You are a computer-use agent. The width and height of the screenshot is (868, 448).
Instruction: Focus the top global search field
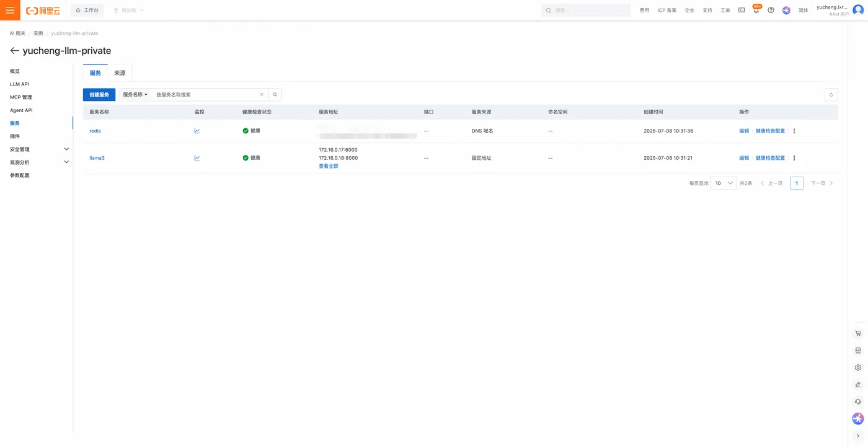pos(586,11)
